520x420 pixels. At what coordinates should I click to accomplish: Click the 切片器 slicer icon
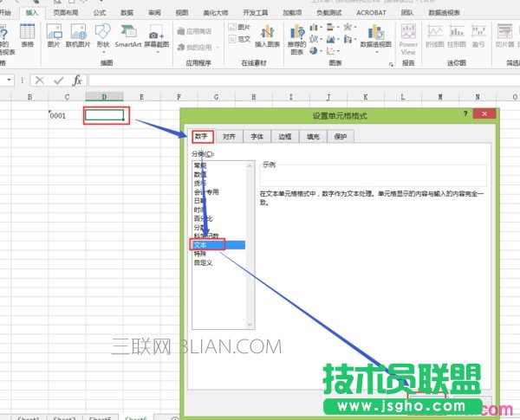coord(504,36)
